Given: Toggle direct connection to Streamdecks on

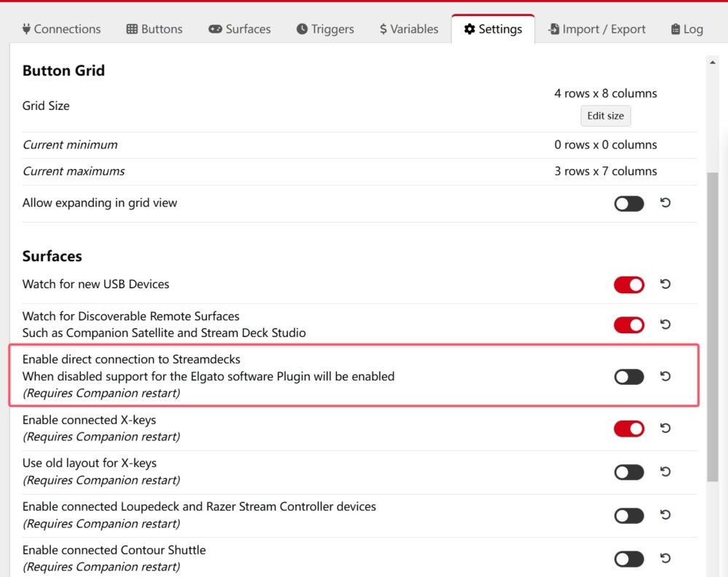Looking at the screenshot, I should coord(629,376).
